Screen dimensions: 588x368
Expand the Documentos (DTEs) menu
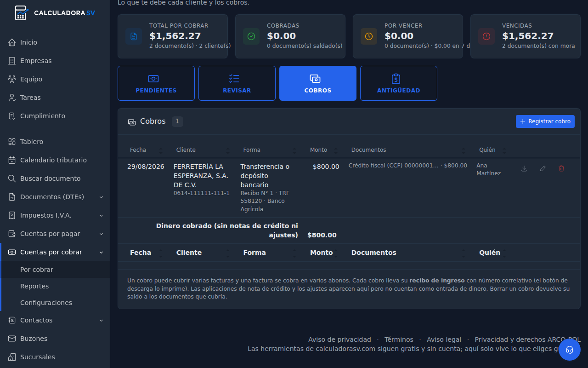tap(55, 197)
